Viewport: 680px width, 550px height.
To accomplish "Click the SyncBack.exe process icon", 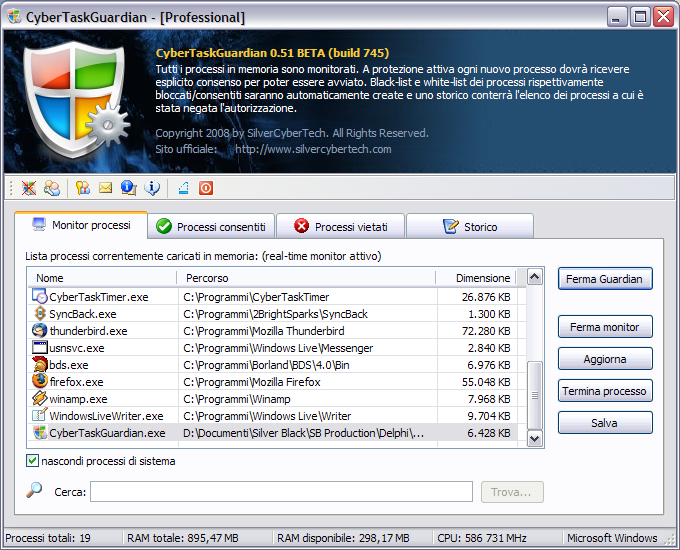I will (x=39, y=313).
